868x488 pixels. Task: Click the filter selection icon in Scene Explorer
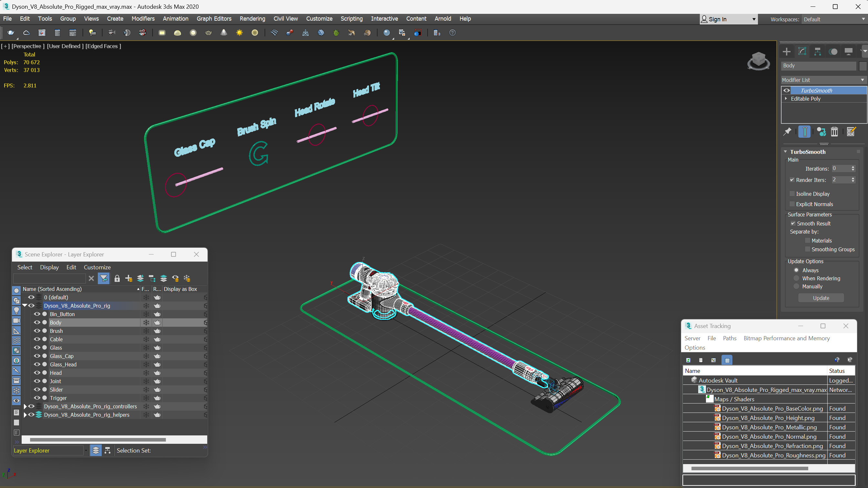[x=104, y=279]
